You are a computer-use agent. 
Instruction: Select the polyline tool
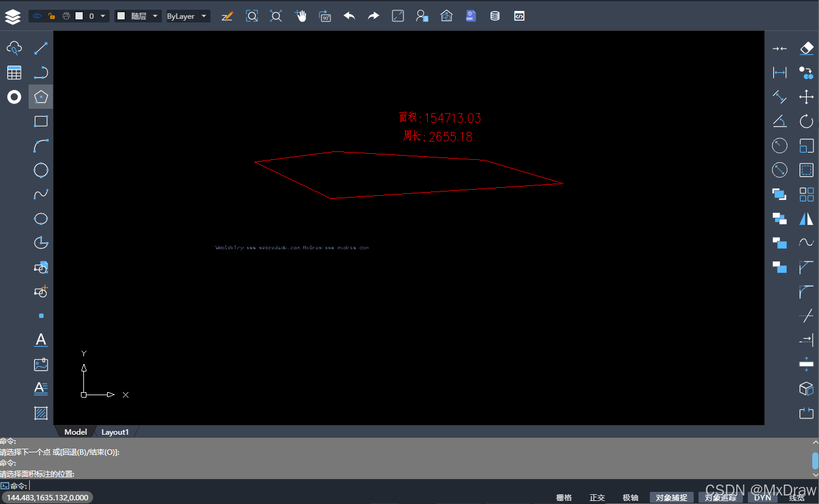tap(41, 72)
